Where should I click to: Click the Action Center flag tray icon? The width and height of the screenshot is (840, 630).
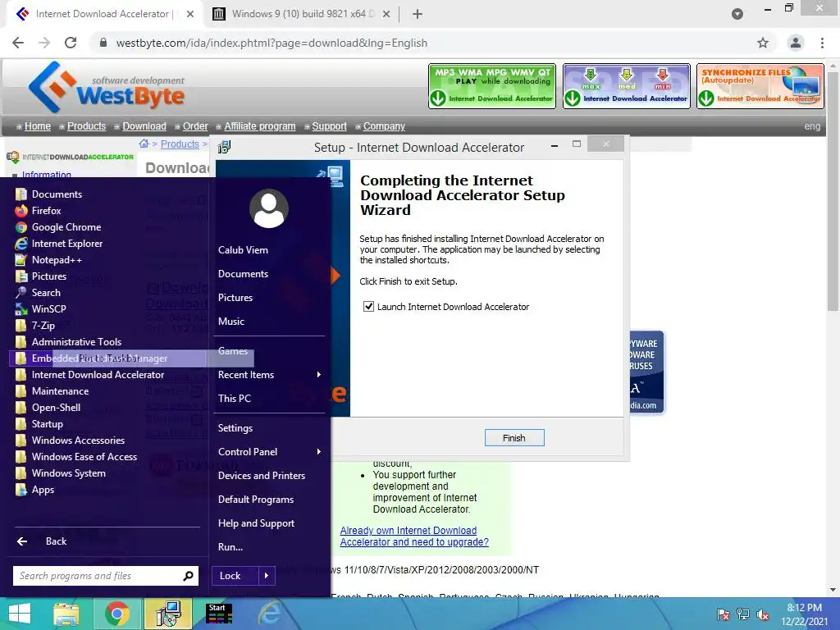tap(724, 615)
